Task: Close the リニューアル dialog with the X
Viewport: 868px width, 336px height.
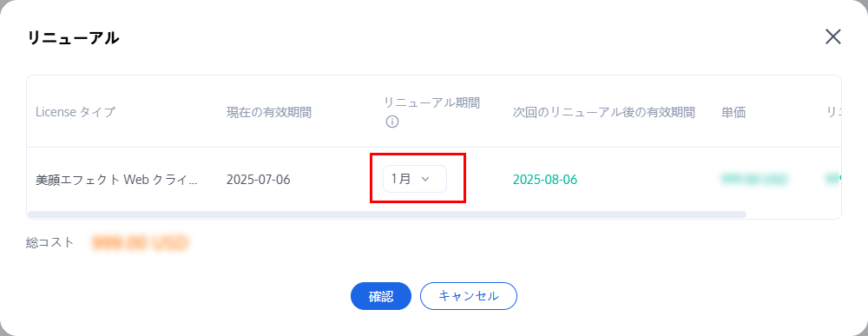Action: (x=832, y=37)
